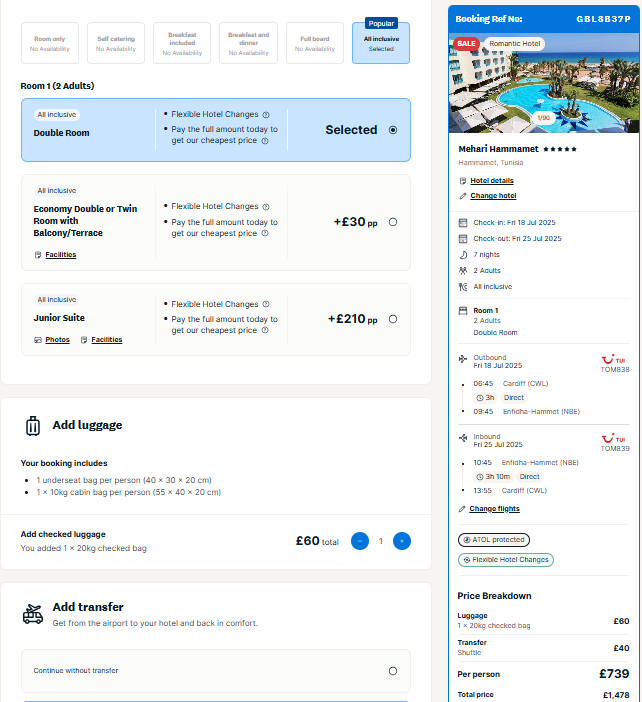Click facilities icon under Economy Double room
The image size is (642, 702).
pyautogui.click(x=38, y=255)
